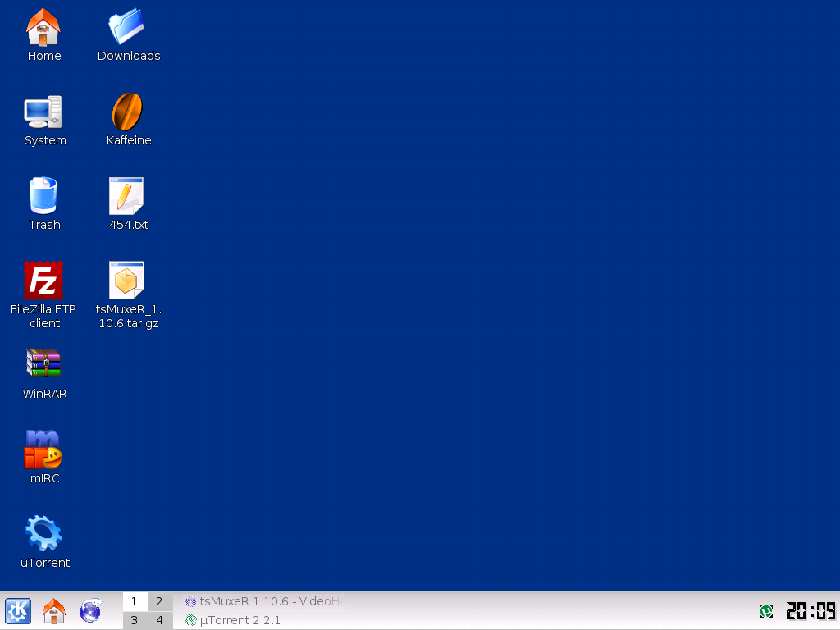Launch WinRAR from desktop
This screenshot has height=630, width=840.
(x=43, y=363)
